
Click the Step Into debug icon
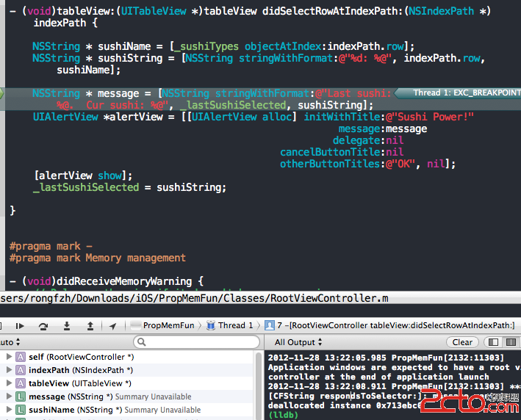[x=67, y=325]
